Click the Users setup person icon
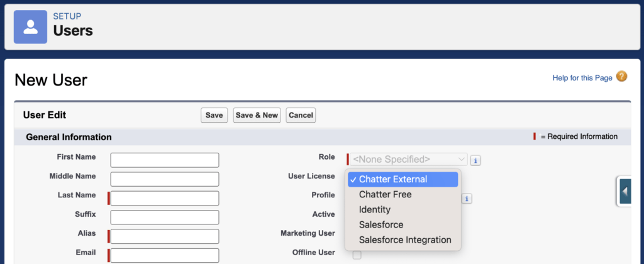644x264 pixels. (30, 27)
